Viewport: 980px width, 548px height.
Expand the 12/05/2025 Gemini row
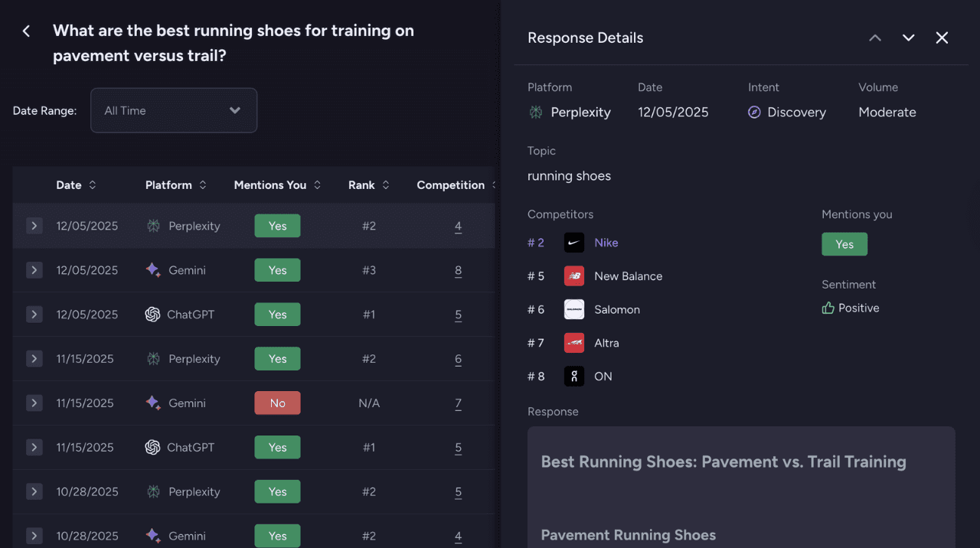[34, 270]
